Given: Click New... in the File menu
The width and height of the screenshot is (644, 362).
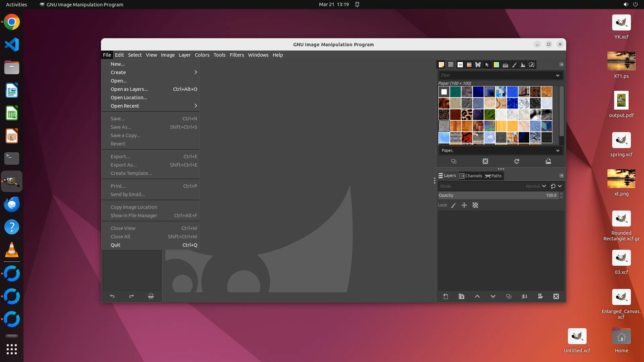Looking at the screenshot, I should click(x=118, y=64).
